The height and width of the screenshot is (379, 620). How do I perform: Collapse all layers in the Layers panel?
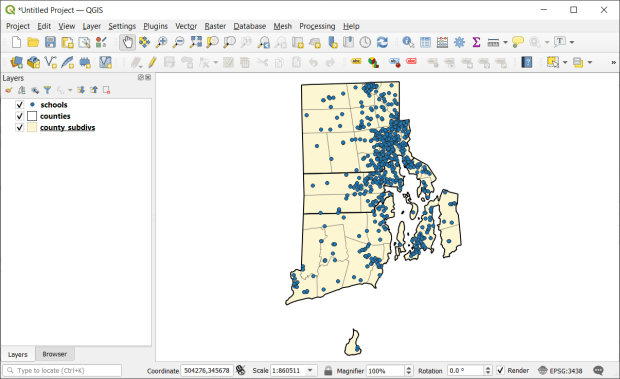(x=94, y=91)
